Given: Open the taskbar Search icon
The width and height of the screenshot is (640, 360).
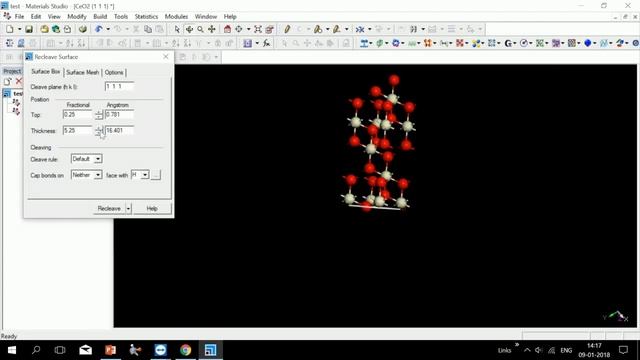Looking at the screenshot, I should (36, 350).
